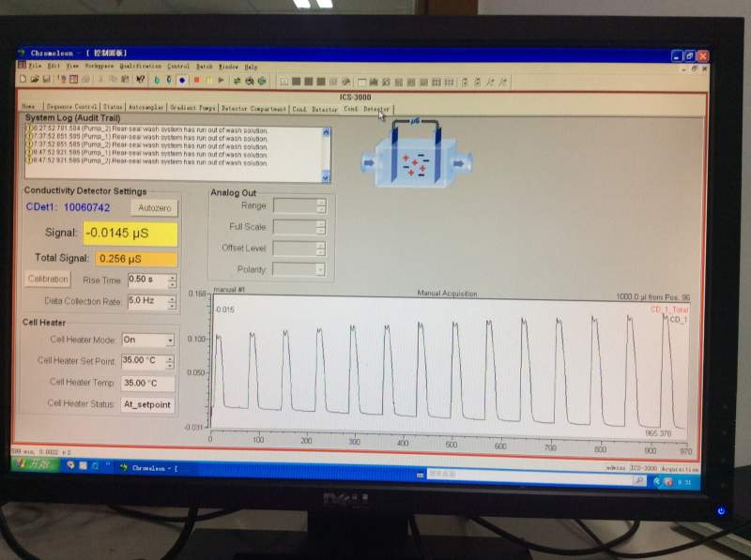Switch to the Gradient Pumps tab

point(192,108)
